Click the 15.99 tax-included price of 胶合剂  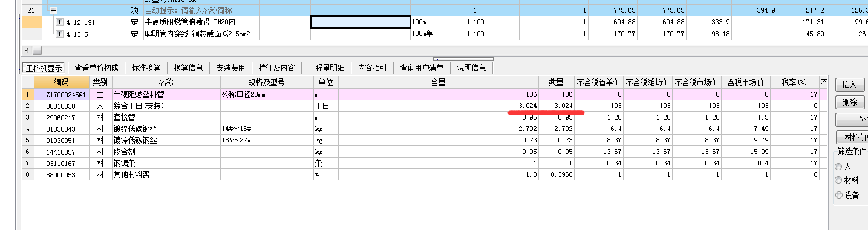[x=746, y=152]
